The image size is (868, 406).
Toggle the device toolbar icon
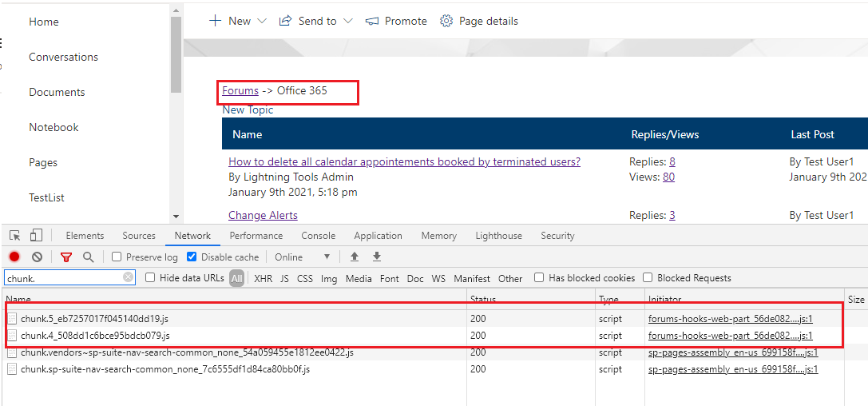pyautogui.click(x=36, y=236)
